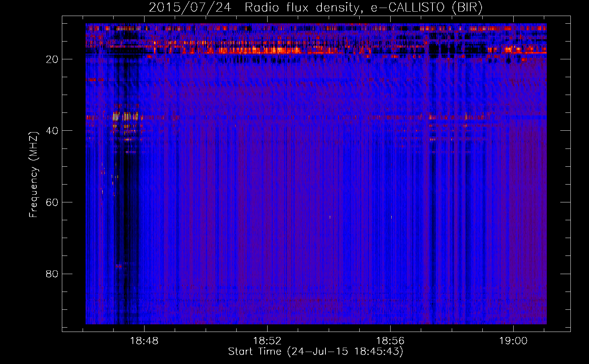This screenshot has width=589, height=364.
Task: Click the 20 frequency tick label
Action: click(52, 59)
